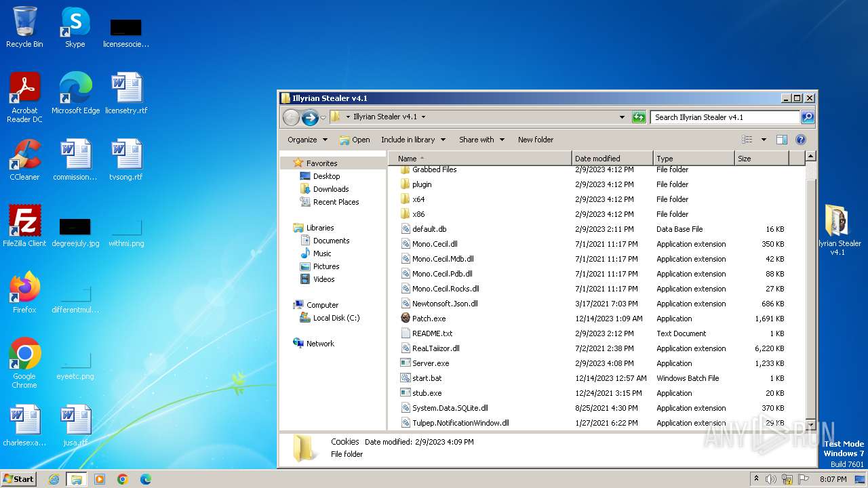
Task: Open licensetry.rtf document on desktop
Action: 126,94
